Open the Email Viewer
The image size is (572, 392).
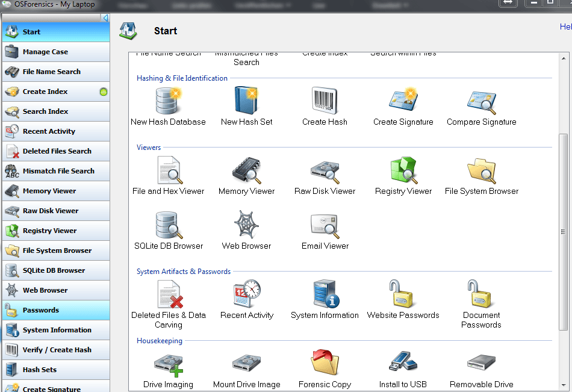point(325,231)
